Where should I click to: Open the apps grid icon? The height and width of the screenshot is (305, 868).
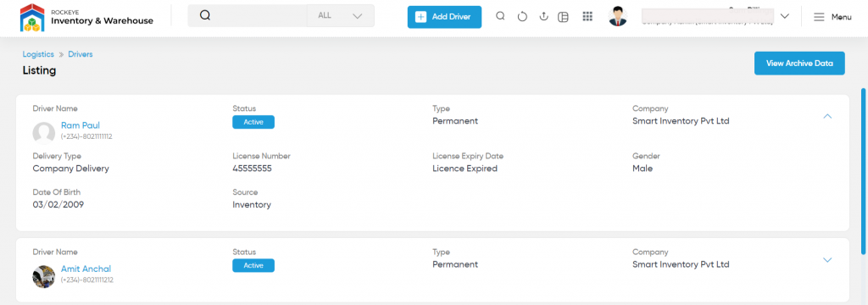[x=587, y=17]
